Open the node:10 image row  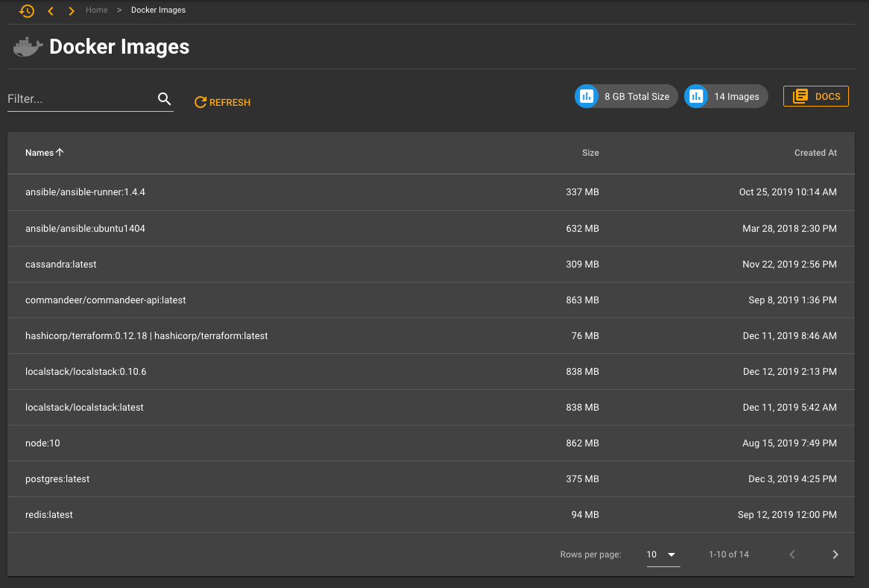431,443
